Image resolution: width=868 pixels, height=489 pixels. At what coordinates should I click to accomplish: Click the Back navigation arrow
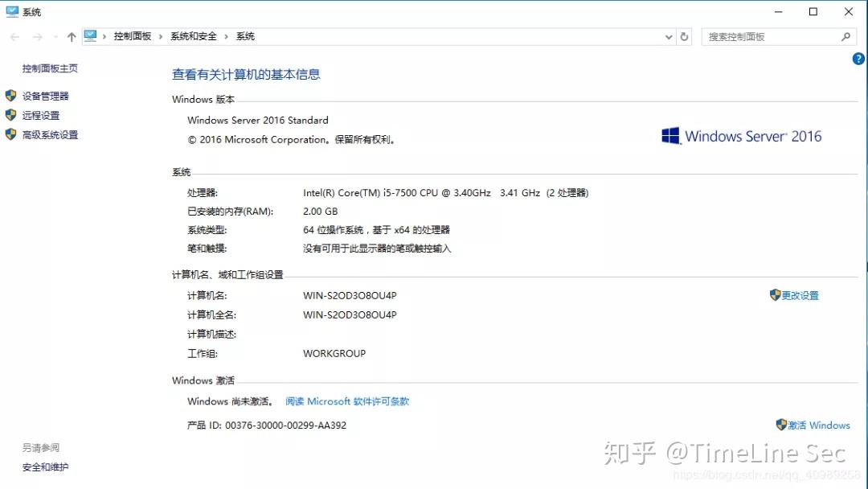coord(15,37)
